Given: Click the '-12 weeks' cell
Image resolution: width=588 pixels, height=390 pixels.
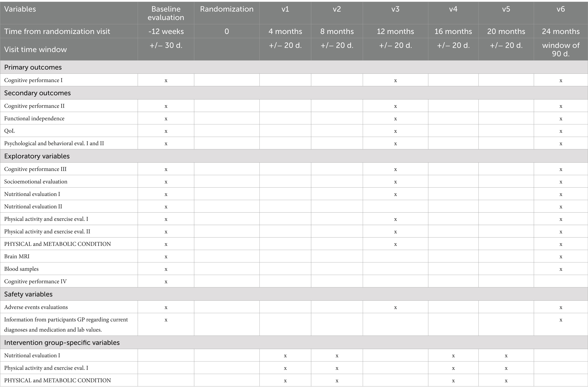Looking at the screenshot, I should (x=166, y=31).
